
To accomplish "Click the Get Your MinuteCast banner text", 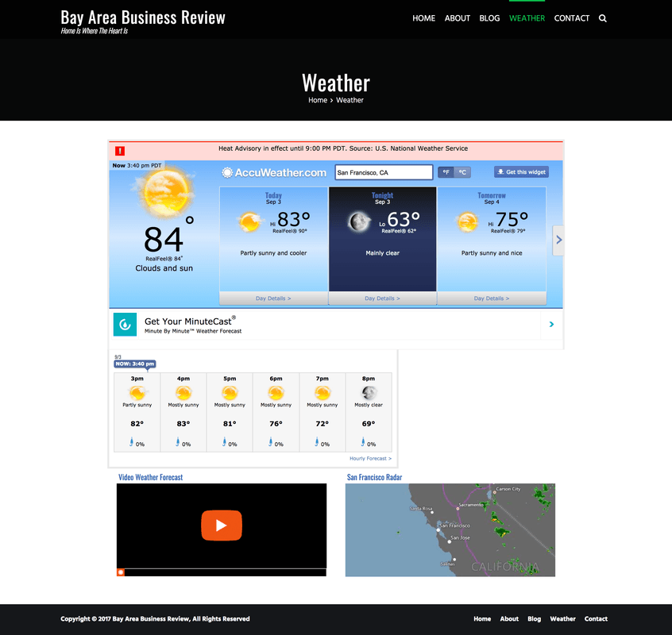I will [x=190, y=321].
